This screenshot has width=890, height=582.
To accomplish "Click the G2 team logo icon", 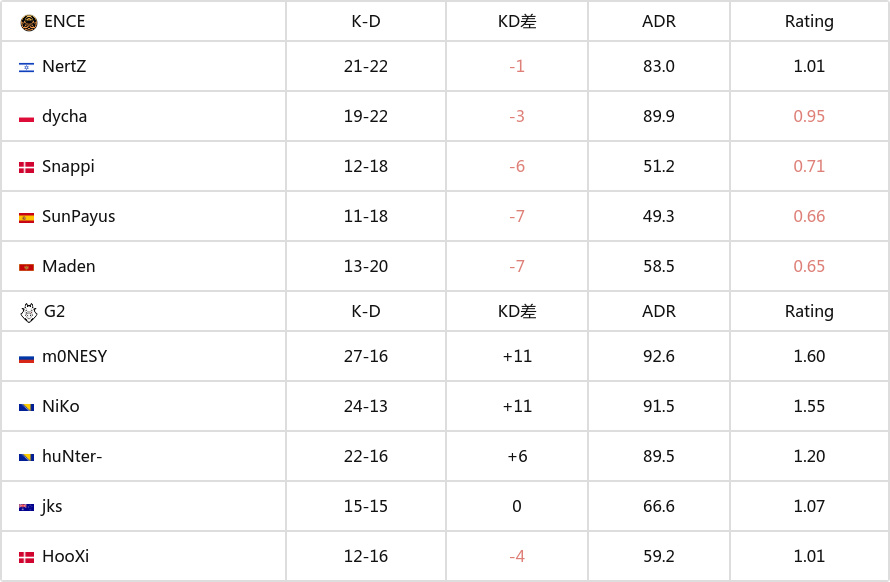I will (x=28, y=312).
